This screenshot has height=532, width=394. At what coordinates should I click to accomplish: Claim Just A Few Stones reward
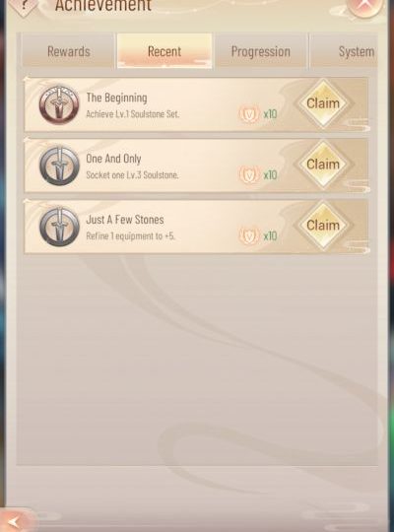pos(323,226)
